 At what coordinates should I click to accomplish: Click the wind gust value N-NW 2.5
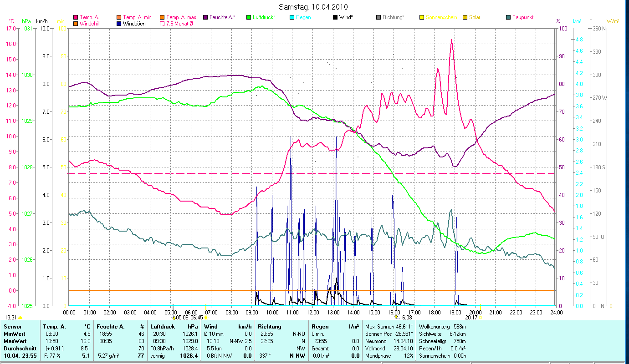240,341
